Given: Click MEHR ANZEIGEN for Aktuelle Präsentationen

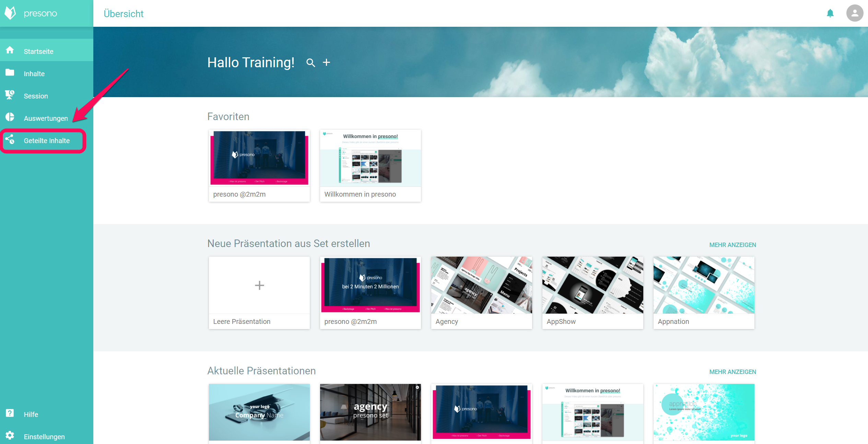Looking at the screenshot, I should 732,372.
